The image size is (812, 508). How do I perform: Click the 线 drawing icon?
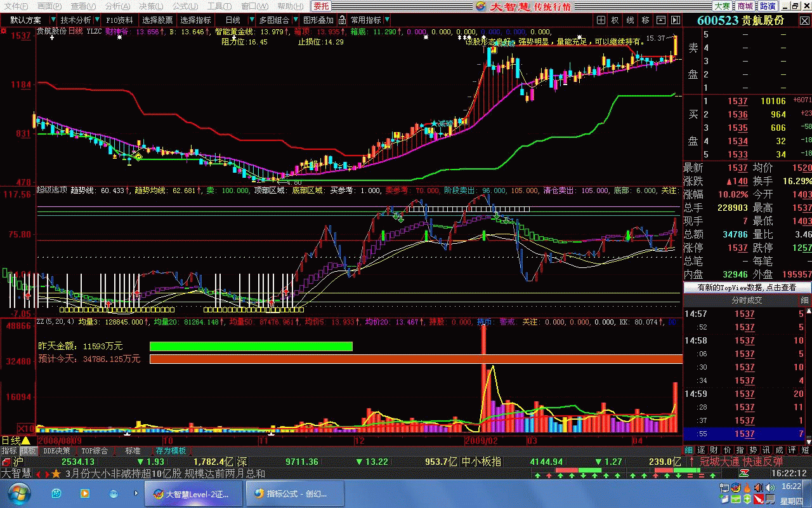pos(630,20)
